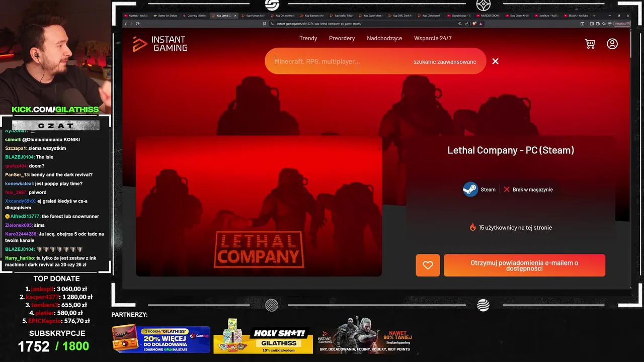This screenshot has width=644, height=362.
Task: Open the VPN shield icon in toolbar
Action: tap(610, 24)
